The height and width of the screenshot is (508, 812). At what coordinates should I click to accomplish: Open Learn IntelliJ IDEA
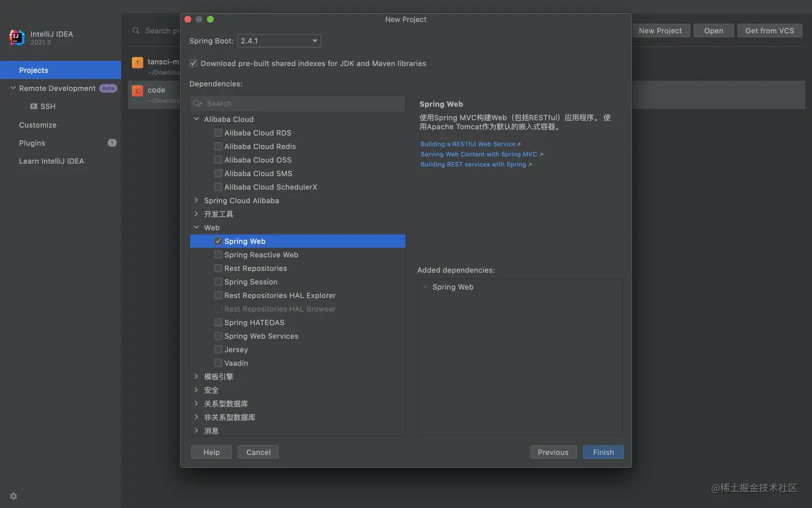tap(52, 161)
